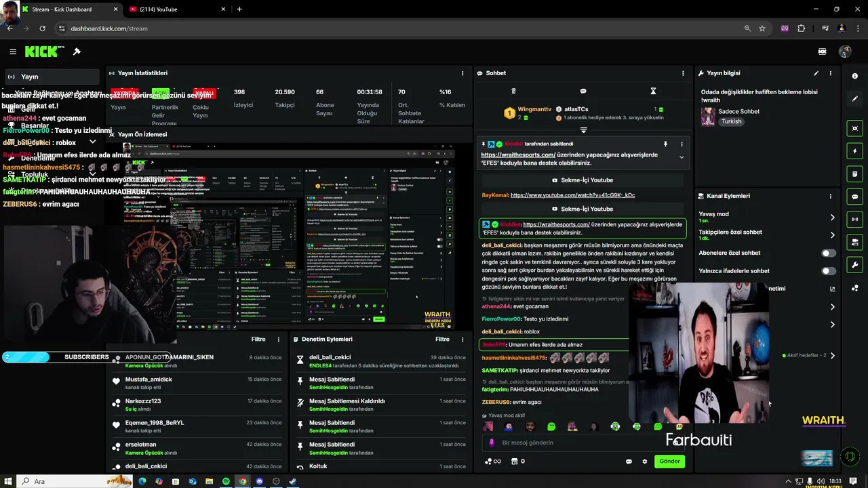Click the speech bubble icon in Sohbet toolbar
Image resolution: width=868 pixels, height=488 pixels.
(583, 91)
